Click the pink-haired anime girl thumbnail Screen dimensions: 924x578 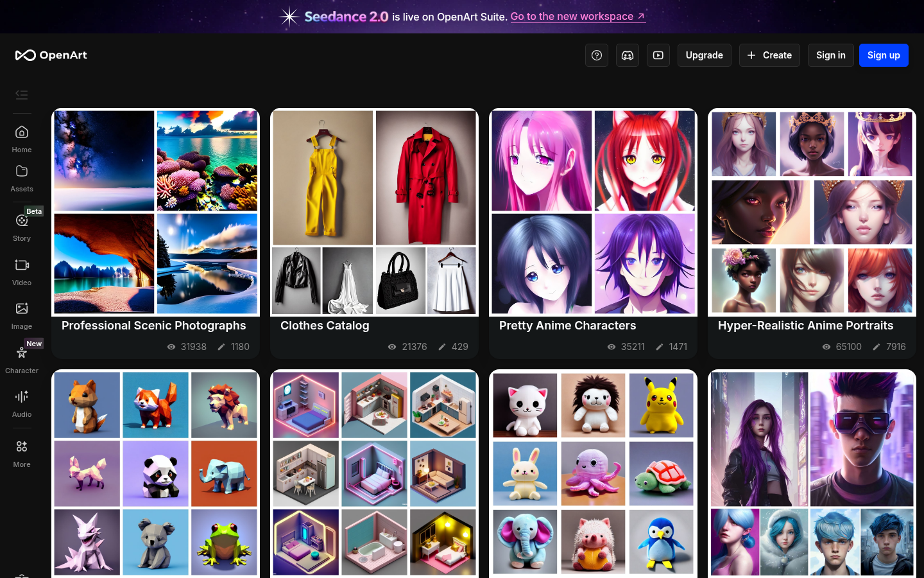(x=542, y=161)
